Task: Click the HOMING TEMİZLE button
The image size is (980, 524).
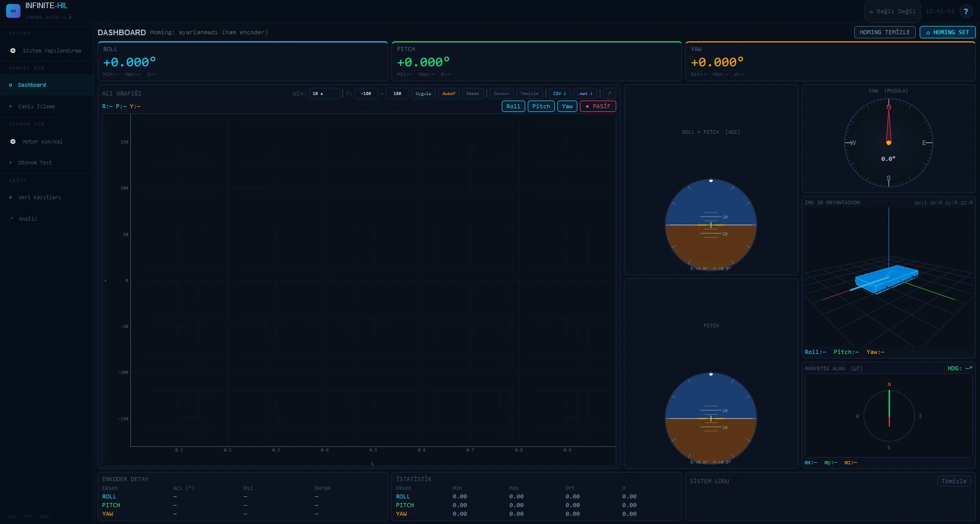Action: (884, 32)
